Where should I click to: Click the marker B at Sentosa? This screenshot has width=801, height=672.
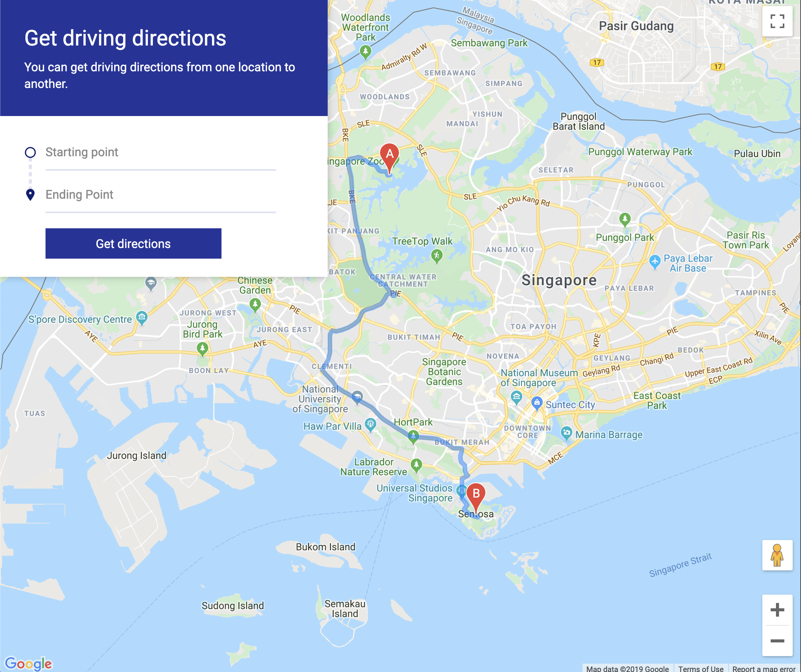click(x=476, y=493)
